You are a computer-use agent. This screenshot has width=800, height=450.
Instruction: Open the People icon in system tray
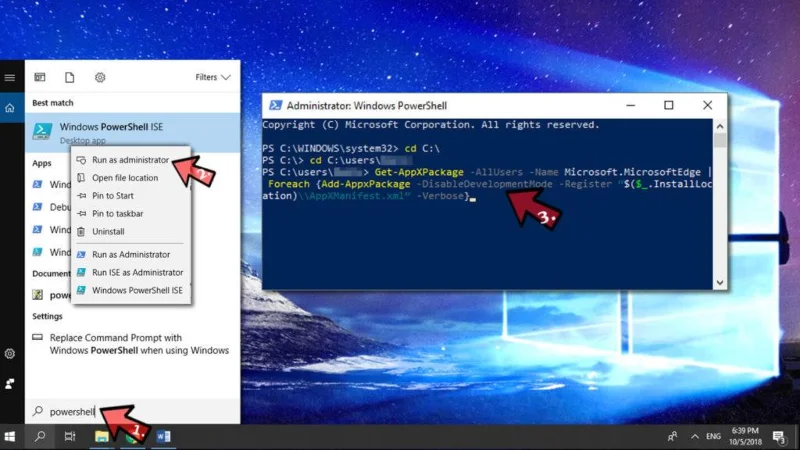click(x=672, y=436)
